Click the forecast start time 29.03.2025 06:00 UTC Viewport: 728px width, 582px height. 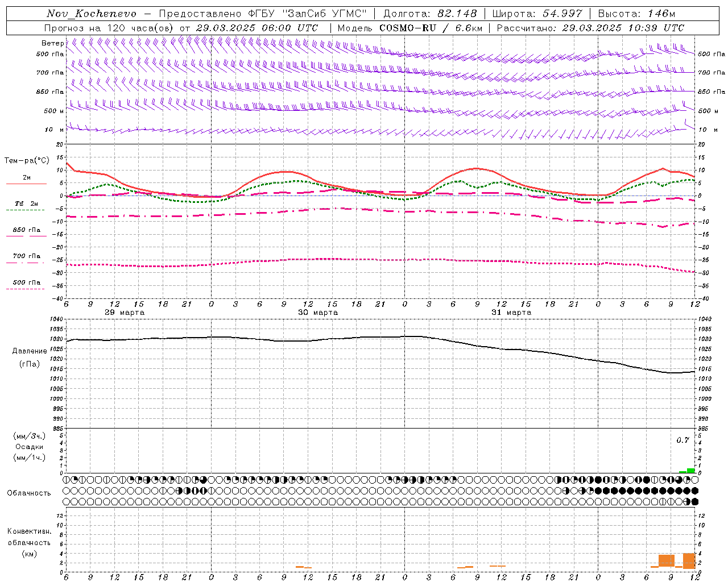[x=257, y=28]
